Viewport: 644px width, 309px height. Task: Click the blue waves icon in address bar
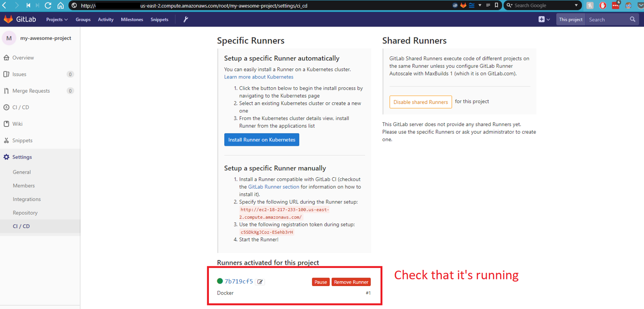(471, 5)
